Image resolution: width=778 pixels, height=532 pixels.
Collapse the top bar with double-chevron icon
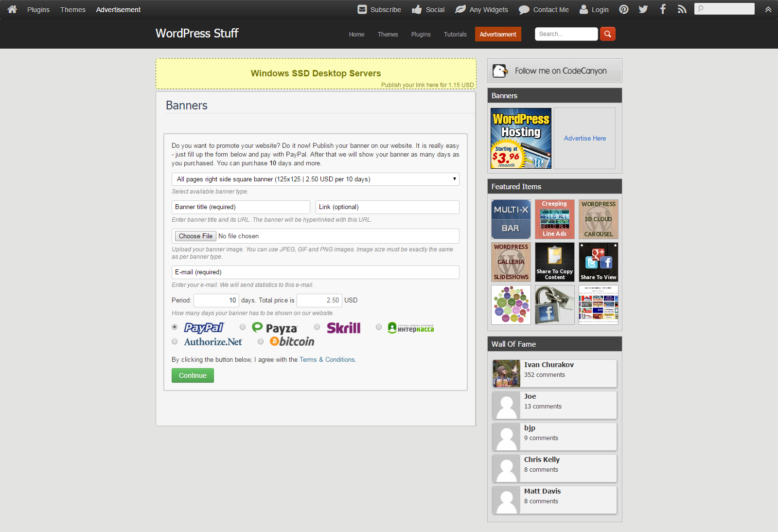(768, 9)
